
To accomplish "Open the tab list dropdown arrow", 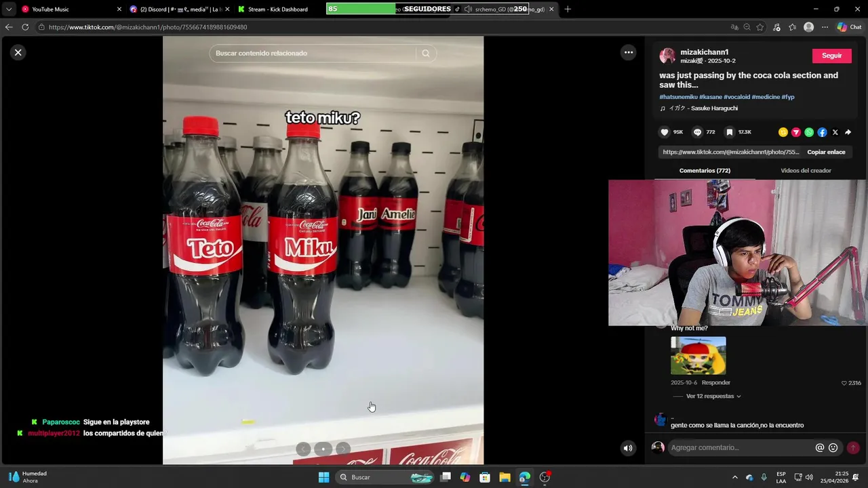I will click(x=8, y=9).
